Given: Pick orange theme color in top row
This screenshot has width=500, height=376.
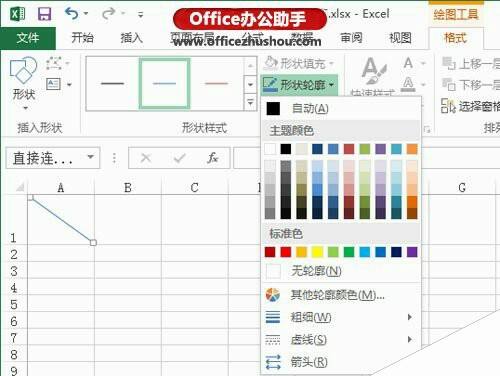Looking at the screenshot, I should point(412,149).
